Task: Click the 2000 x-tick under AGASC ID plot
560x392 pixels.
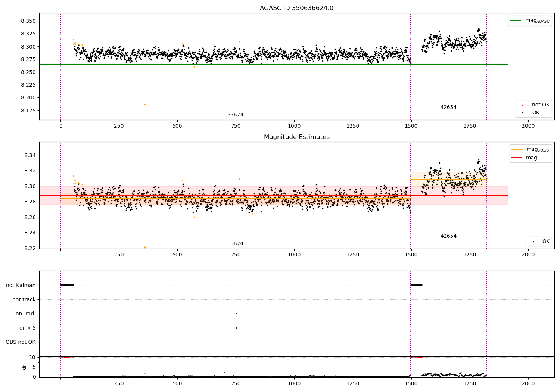Action: point(528,126)
